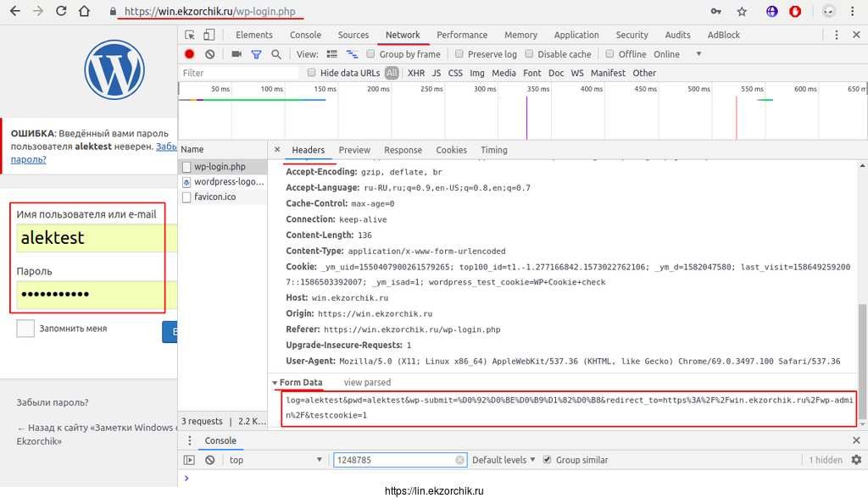Collapse the Form Data section

click(275, 383)
